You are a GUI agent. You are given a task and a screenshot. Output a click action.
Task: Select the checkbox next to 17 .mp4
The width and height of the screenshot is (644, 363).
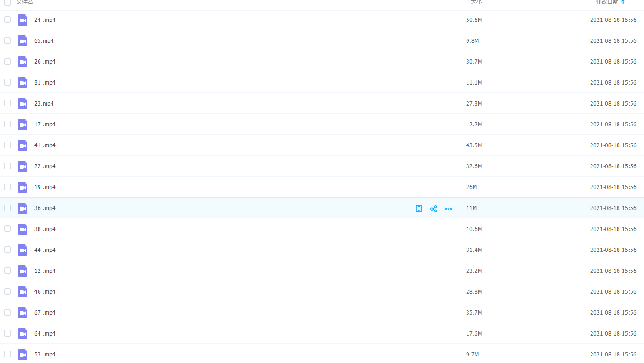click(7, 124)
